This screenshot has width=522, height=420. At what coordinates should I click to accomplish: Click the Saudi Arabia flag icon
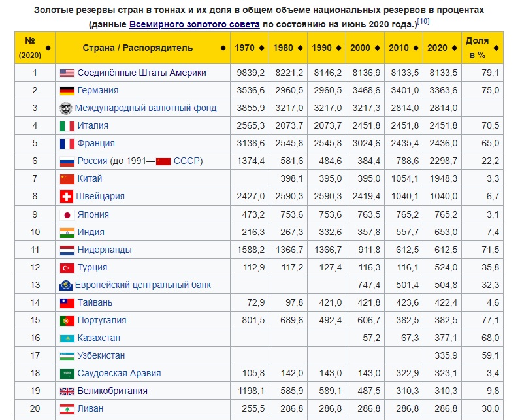(x=67, y=374)
